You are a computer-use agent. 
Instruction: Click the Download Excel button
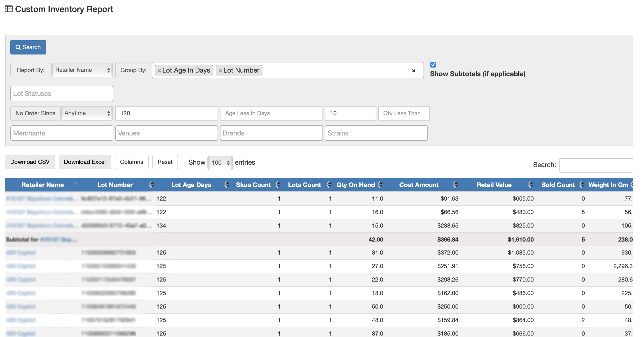(x=84, y=162)
